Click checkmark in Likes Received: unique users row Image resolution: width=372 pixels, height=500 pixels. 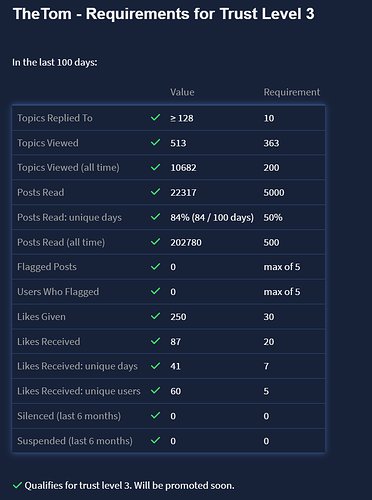coord(155,390)
